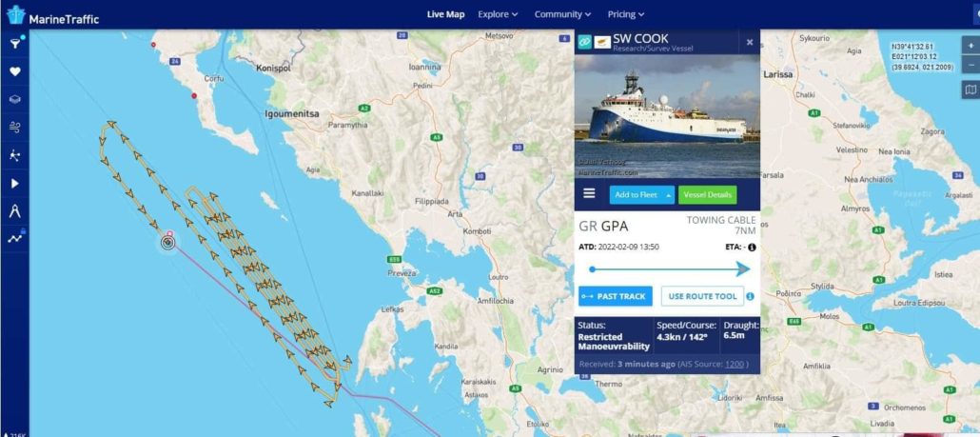Screen dimensions: 980x437
Task: Show the vessel's Past Track
Action: coord(616,296)
